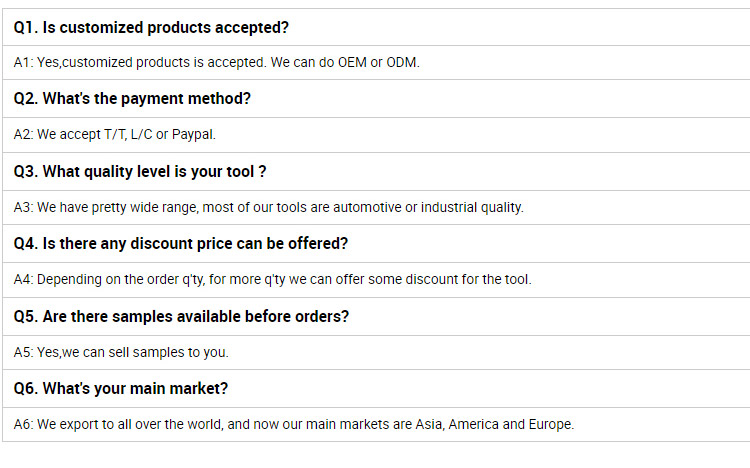This screenshot has width=750, height=468.
Task: Click the Q4 discount price question
Action: coord(181,243)
